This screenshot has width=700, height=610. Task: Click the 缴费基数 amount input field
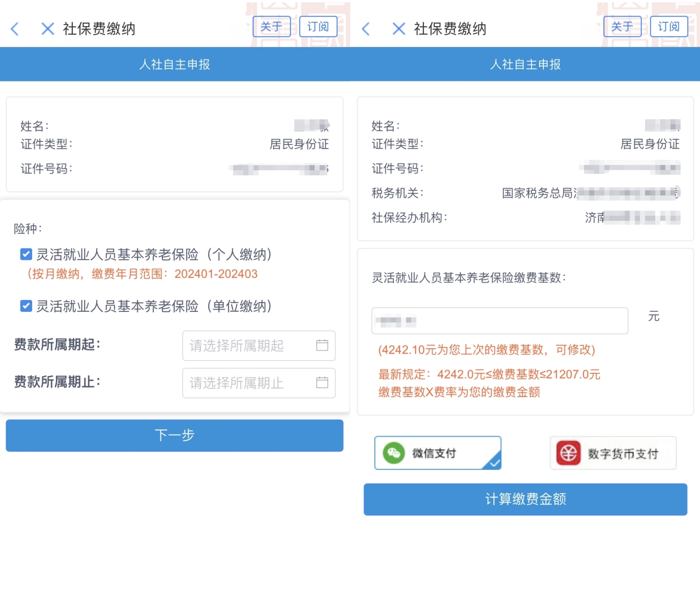[x=499, y=321]
